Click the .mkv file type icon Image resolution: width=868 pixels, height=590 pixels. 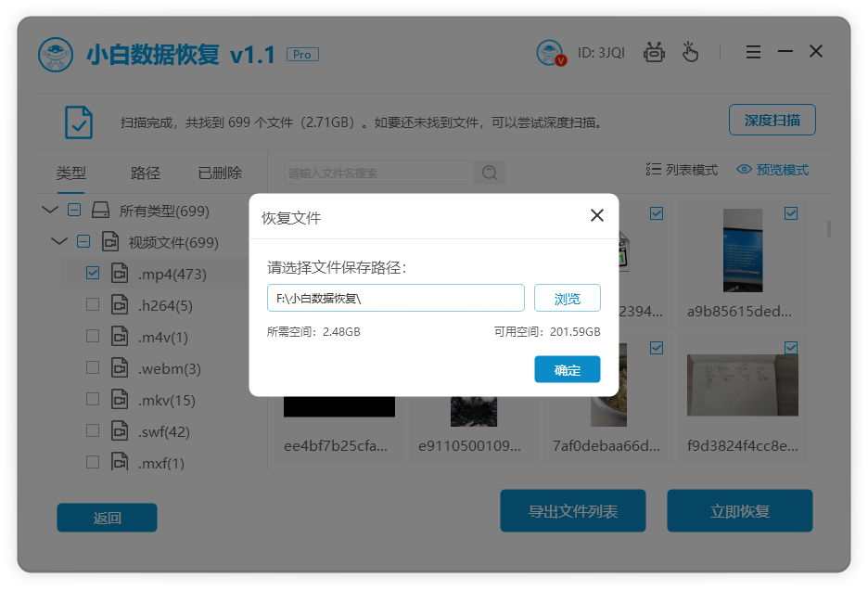tap(120, 400)
